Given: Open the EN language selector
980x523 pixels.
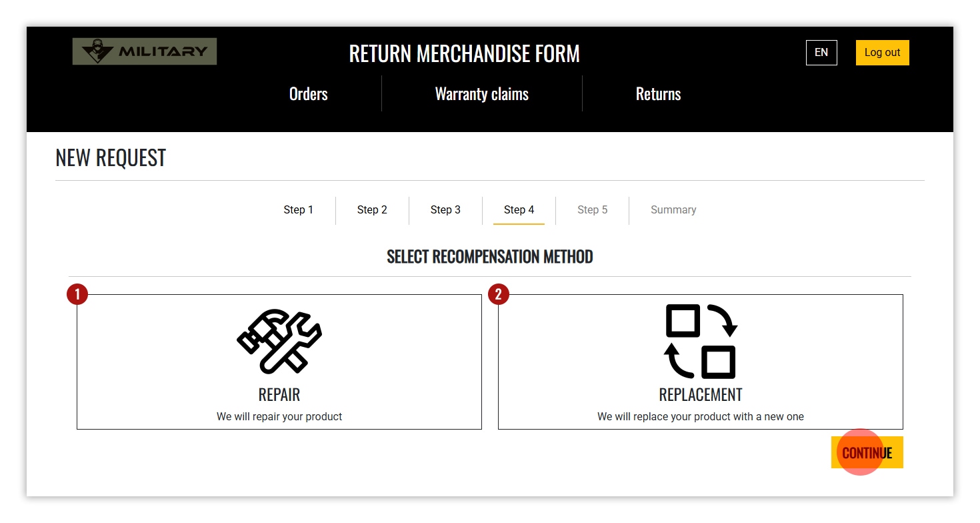Looking at the screenshot, I should click(821, 53).
